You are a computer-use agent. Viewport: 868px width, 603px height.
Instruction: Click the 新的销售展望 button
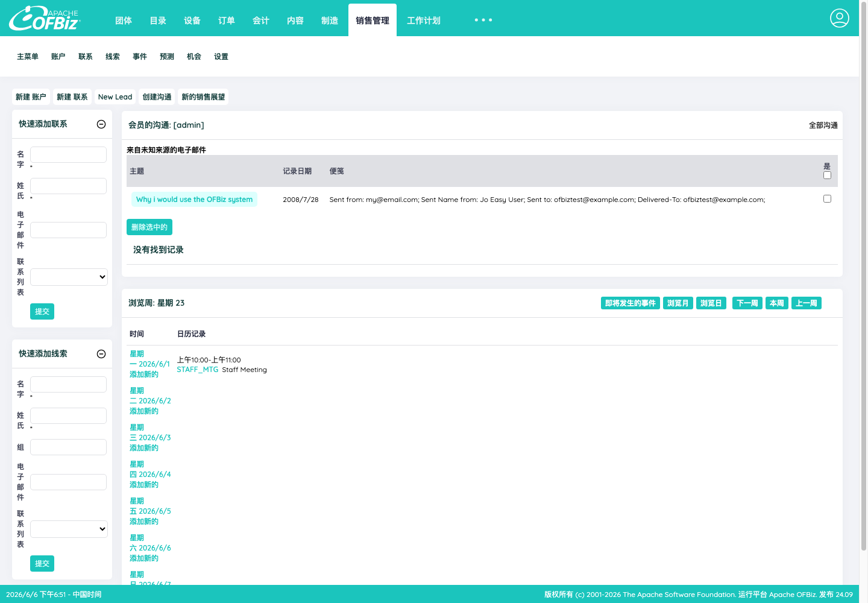point(203,97)
